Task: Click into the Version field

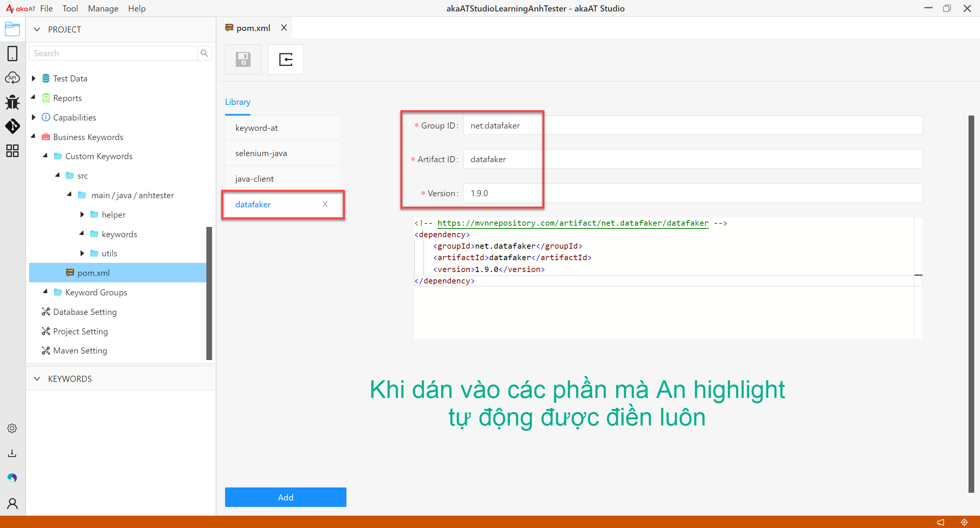Action: point(693,193)
